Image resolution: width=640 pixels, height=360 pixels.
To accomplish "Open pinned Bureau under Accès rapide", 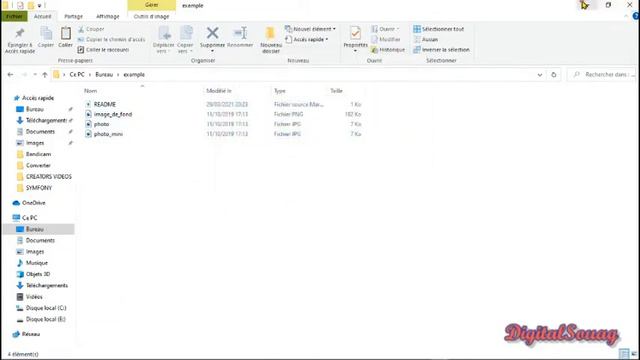I will tap(35, 109).
